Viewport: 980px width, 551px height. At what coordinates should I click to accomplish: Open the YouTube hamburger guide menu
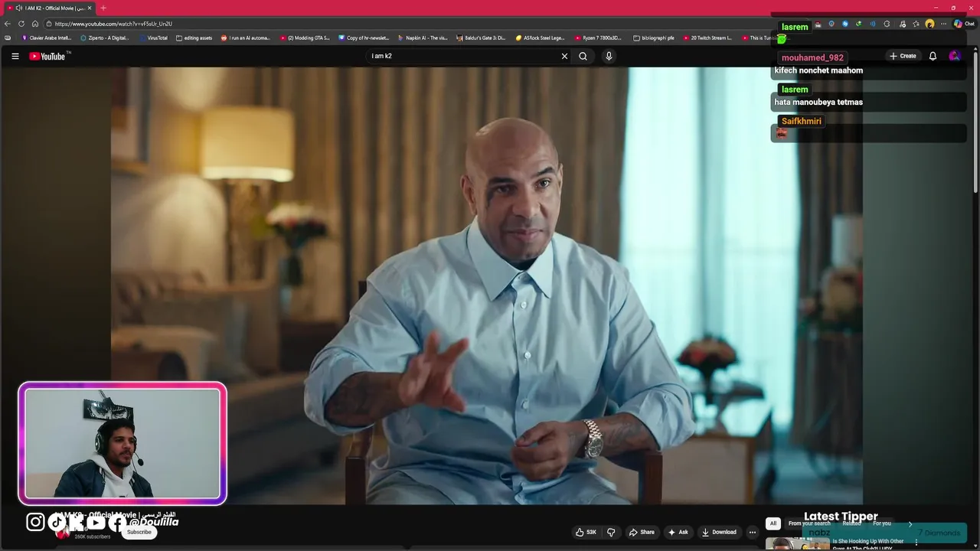coord(15,56)
